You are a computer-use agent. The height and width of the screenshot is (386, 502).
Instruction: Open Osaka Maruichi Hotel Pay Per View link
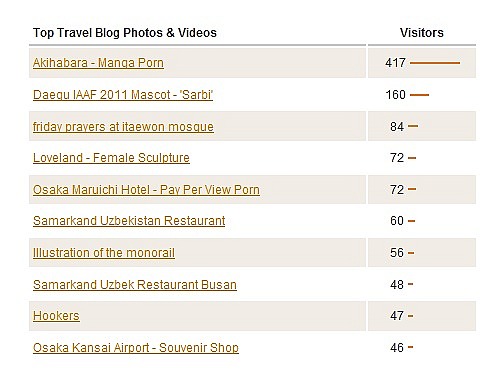(x=146, y=190)
